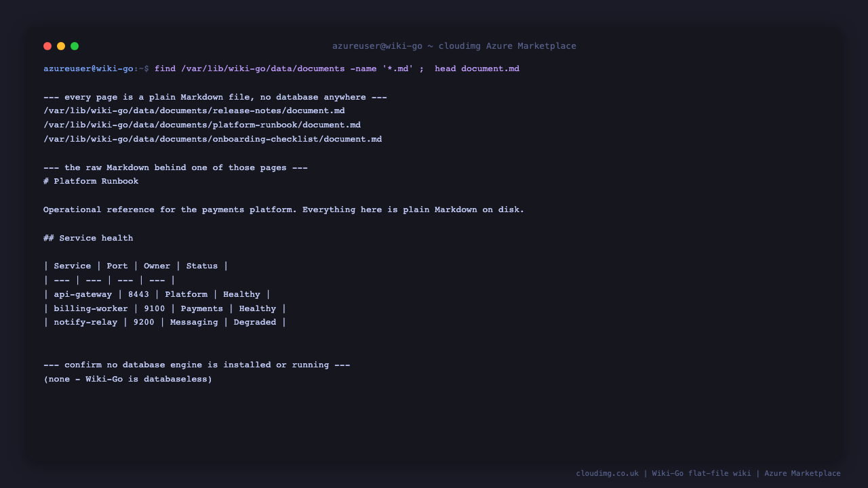Image resolution: width=868 pixels, height=488 pixels.
Task: Click the 'every page is a plain Markdown file' line
Action: click(215, 97)
